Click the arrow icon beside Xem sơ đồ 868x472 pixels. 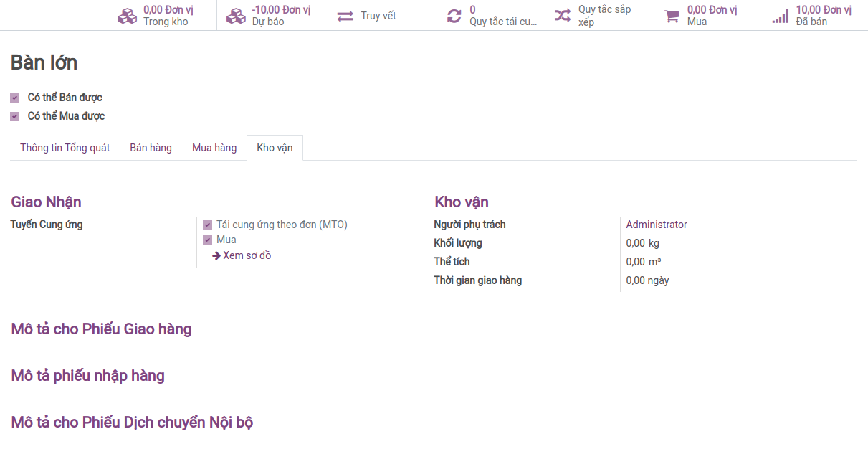click(216, 255)
